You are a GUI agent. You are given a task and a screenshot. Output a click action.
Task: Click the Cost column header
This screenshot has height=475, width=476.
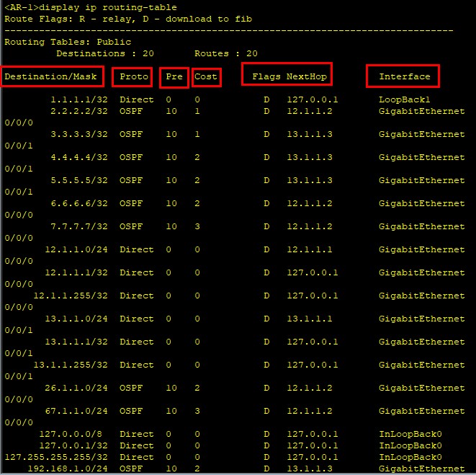click(x=206, y=76)
